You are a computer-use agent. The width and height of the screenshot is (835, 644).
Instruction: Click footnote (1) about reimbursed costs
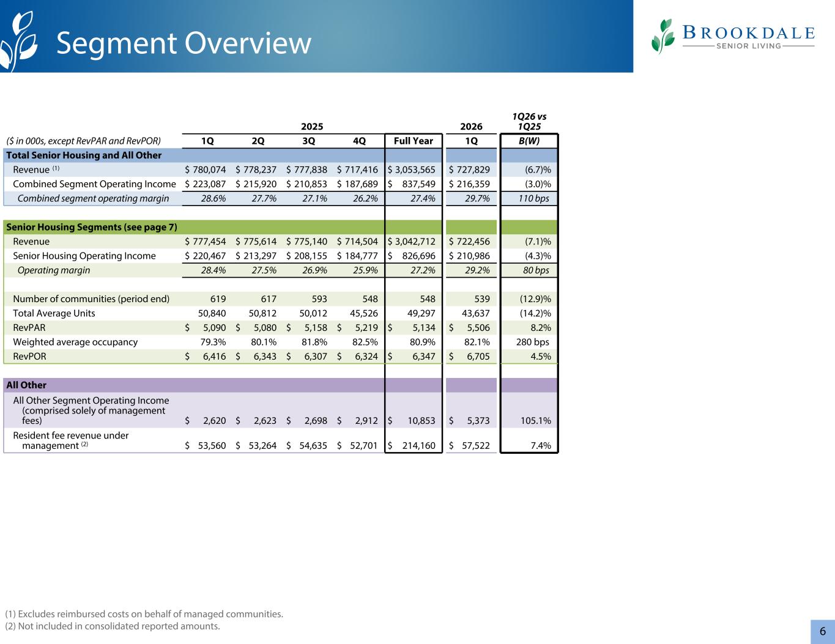coord(144,613)
